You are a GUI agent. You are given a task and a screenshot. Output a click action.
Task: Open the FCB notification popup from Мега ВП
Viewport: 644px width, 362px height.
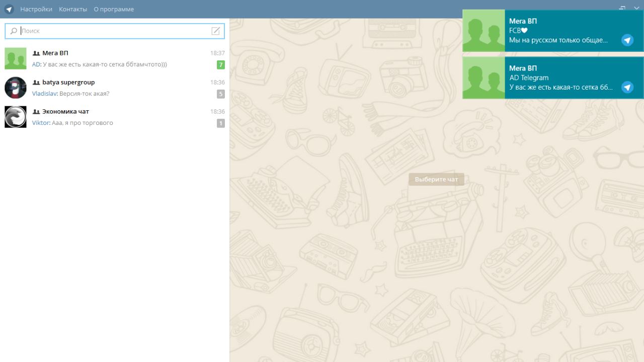point(553,30)
